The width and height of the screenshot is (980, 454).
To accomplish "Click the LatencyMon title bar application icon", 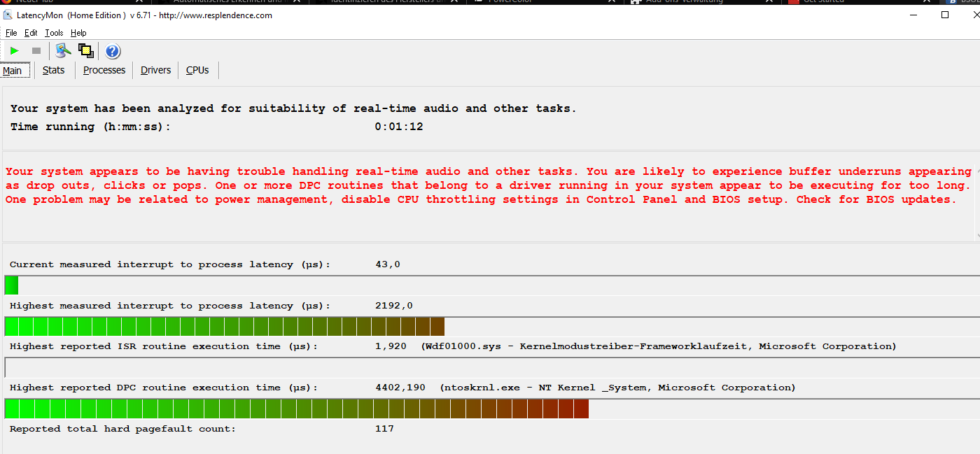I will [8, 15].
